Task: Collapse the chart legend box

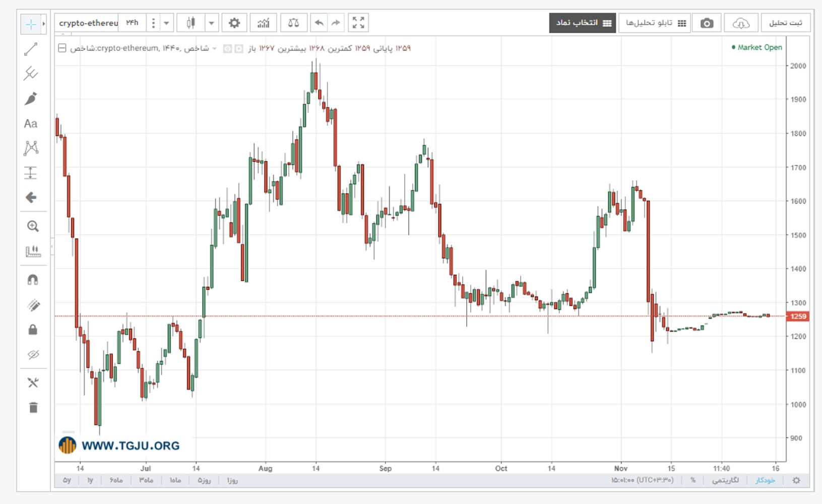Action: pos(62,48)
